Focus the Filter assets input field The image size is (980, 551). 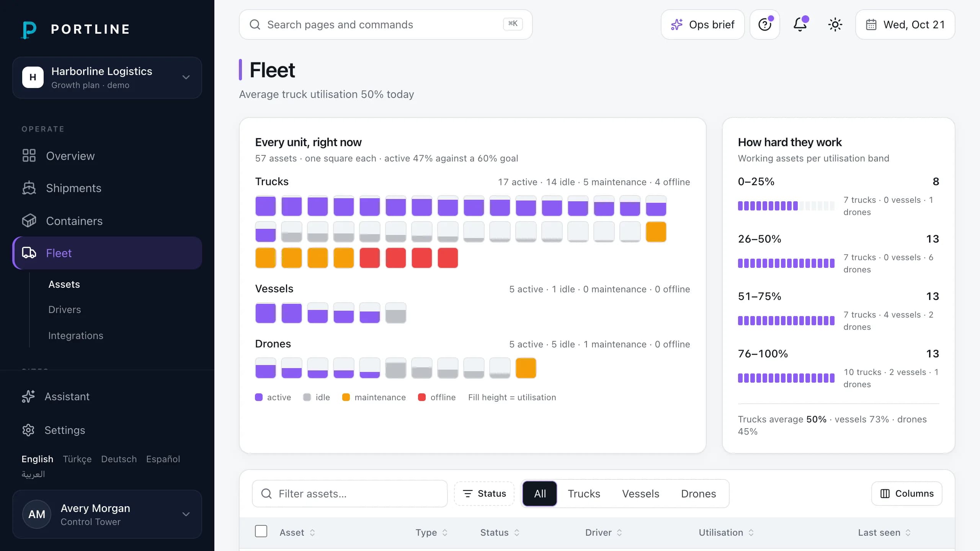click(350, 494)
